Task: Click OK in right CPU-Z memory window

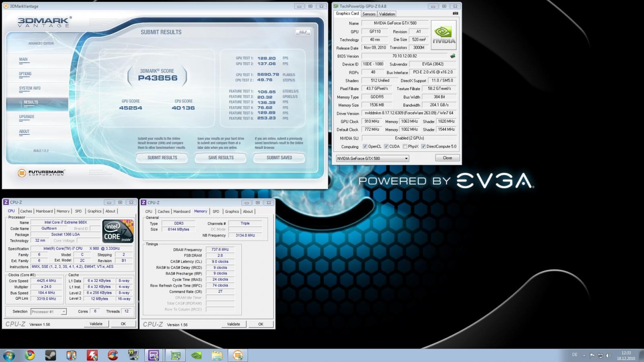Action: pyautogui.click(x=261, y=324)
